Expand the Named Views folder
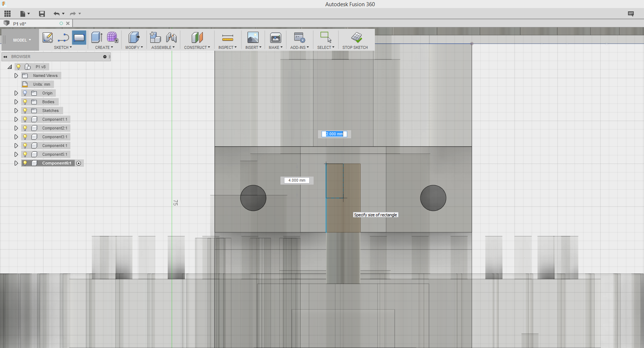Screen dimensions: 644x348 pos(16,76)
